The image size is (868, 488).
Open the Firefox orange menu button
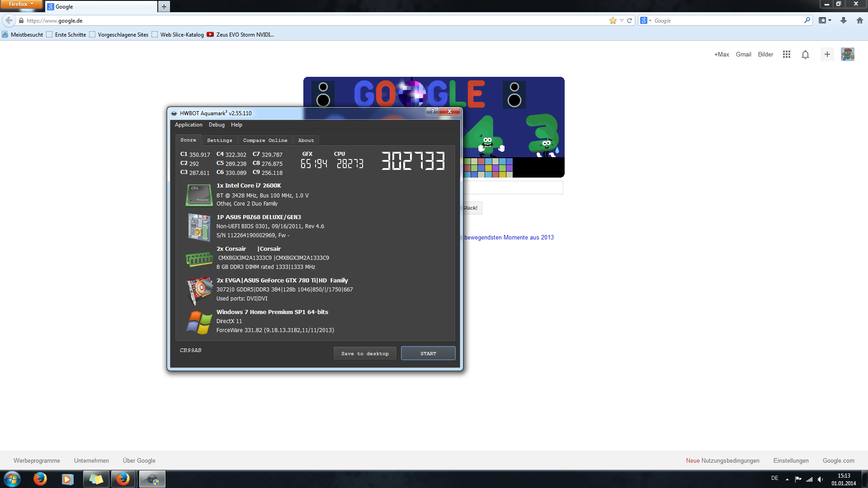[21, 4]
